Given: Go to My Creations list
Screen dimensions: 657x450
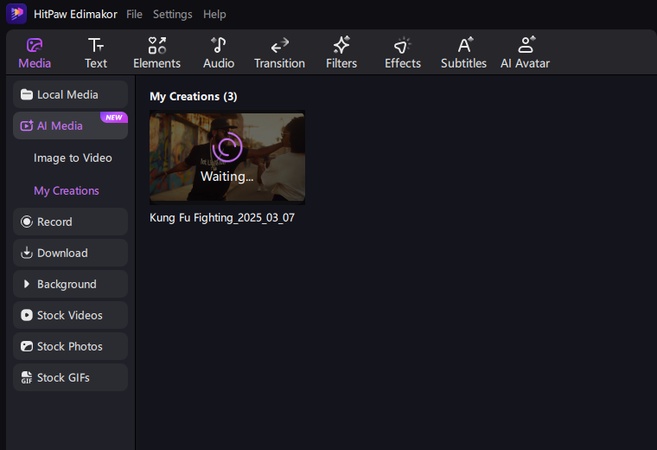Looking at the screenshot, I should (x=66, y=190).
